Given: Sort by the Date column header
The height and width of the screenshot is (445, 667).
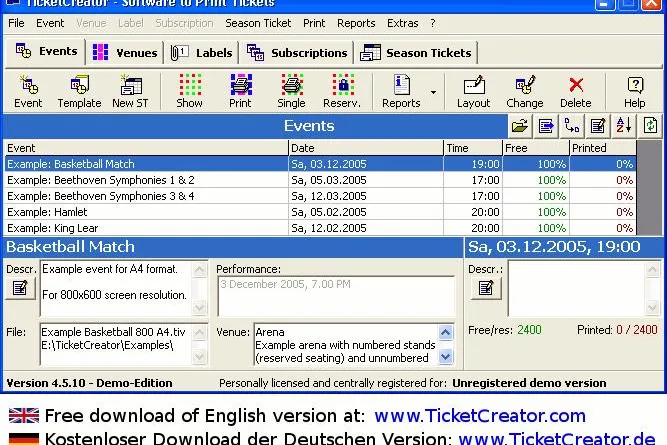Looking at the screenshot, I should click(366, 148).
